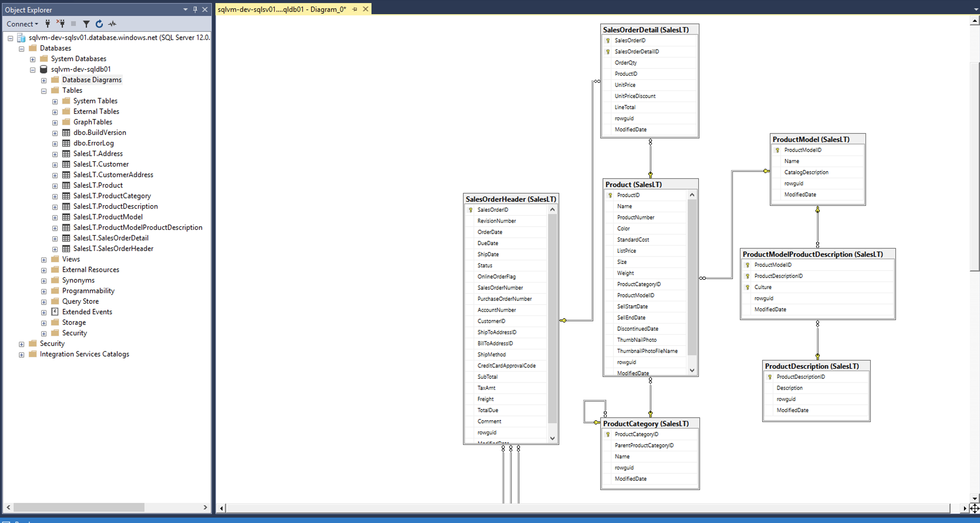Click the Refresh icon in Object Explorer toolbar
Image resolution: width=980 pixels, height=523 pixels.
tap(99, 24)
